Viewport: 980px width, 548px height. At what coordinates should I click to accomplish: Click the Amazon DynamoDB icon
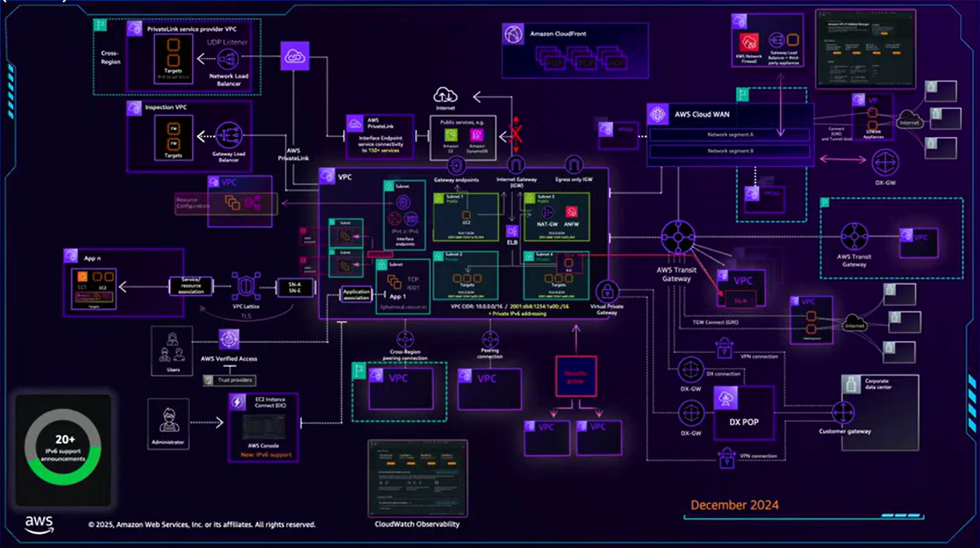477,135
